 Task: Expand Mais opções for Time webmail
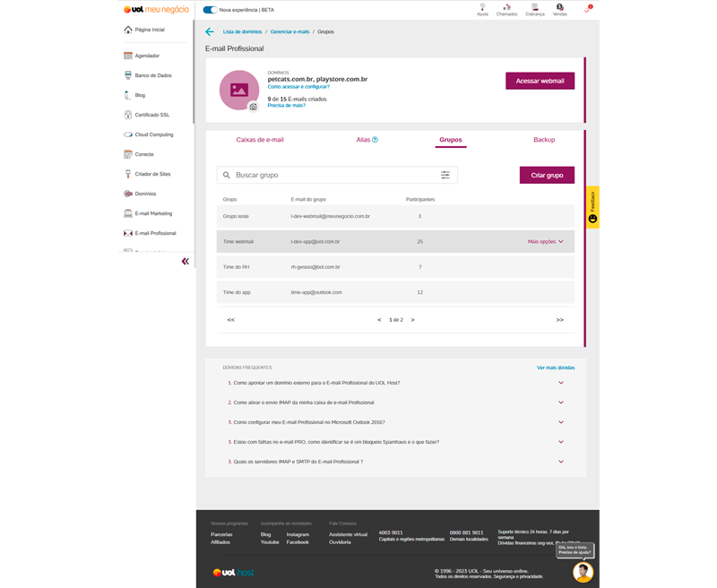point(546,241)
